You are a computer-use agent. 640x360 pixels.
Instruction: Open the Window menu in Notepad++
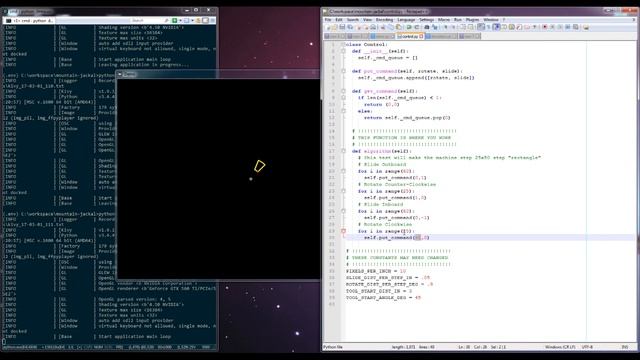[x=491, y=20]
